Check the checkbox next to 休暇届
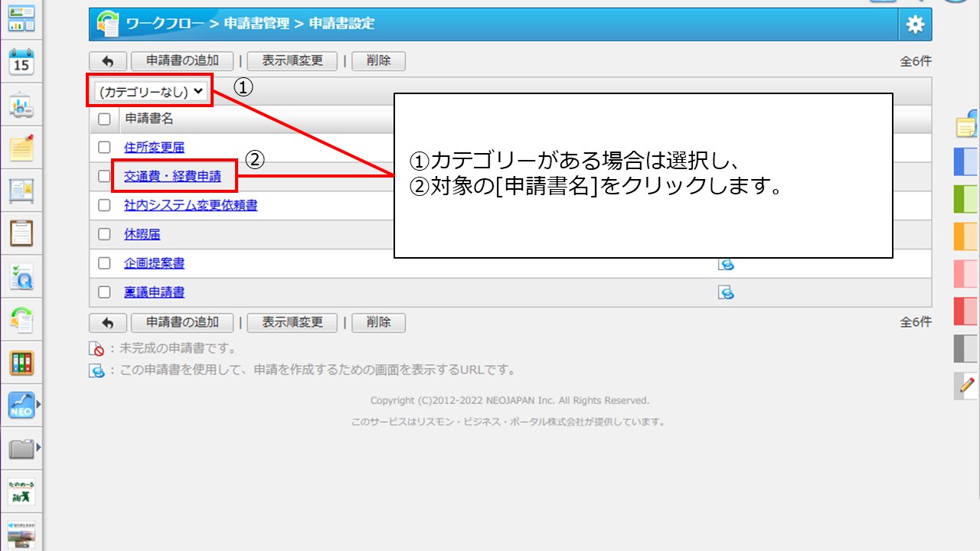The height and width of the screenshot is (551, 980). [104, 234]
